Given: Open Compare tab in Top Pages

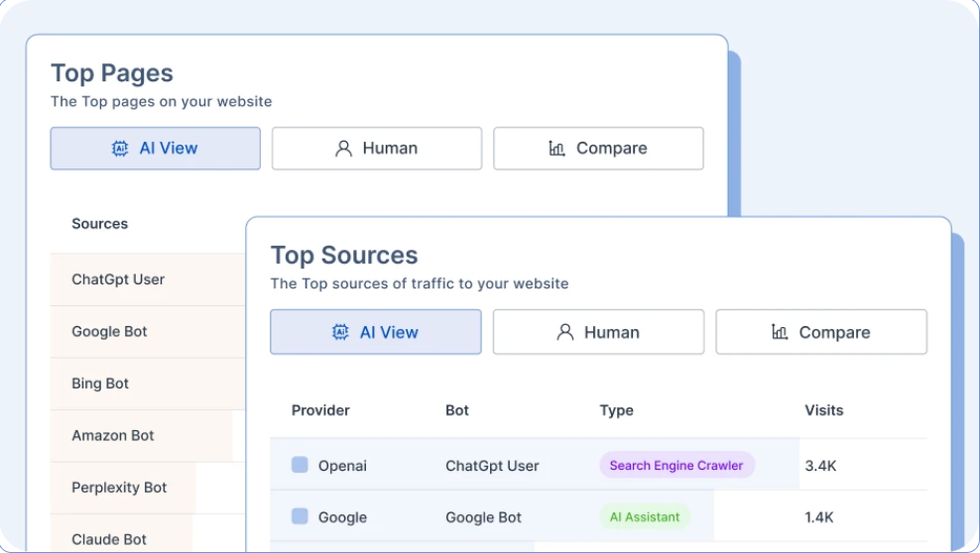Looking at the screenshot, I should click(x=598, y=149).
